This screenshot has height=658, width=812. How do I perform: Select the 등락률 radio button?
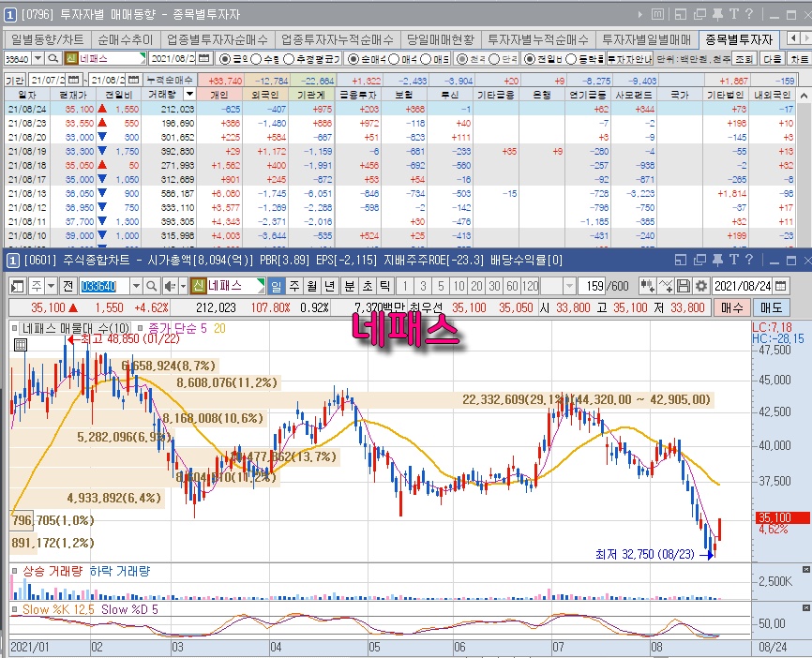570,59
